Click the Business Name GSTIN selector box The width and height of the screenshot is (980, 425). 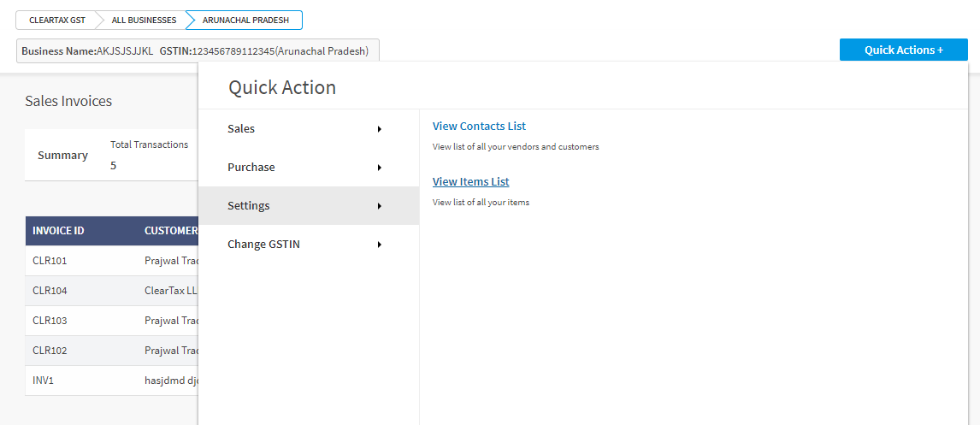[198, 50]
